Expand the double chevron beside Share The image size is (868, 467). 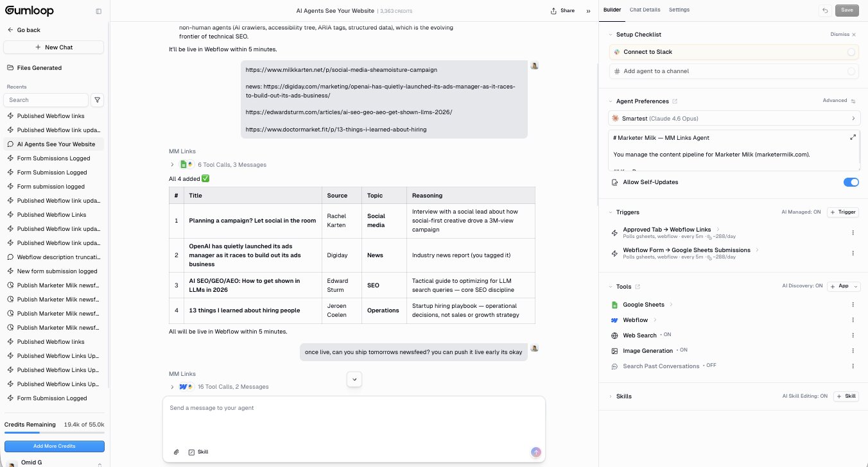click(x=589, y=11)
